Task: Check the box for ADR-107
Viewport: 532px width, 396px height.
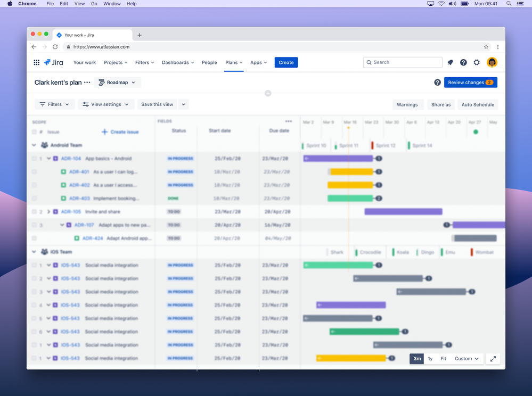Action: coord(34,225)
